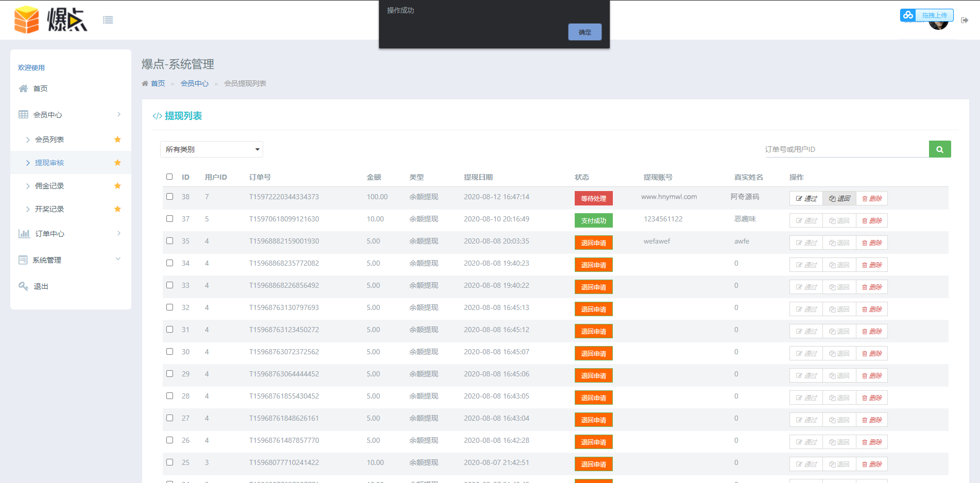Click 通过 for order ID 38
980x483 pixels.
pos(806,198)
